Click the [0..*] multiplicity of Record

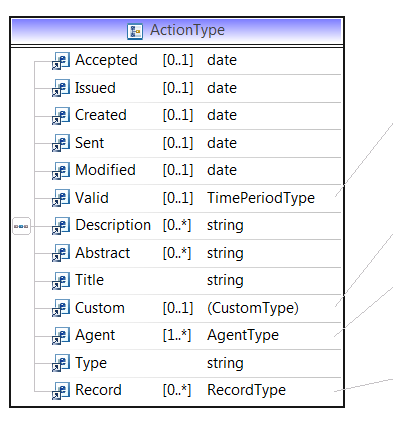tap(177, 390)
